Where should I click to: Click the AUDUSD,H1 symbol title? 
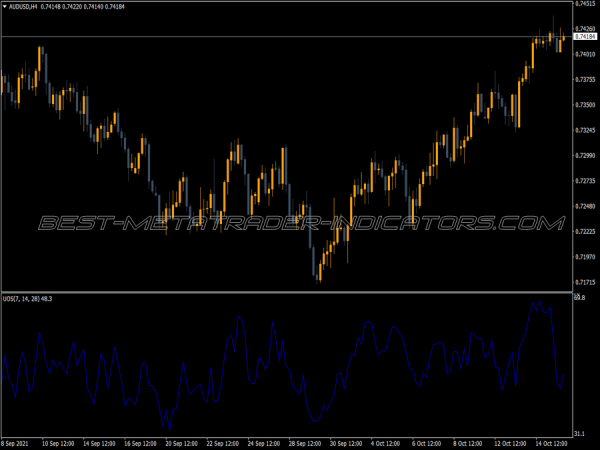[23, 7]
